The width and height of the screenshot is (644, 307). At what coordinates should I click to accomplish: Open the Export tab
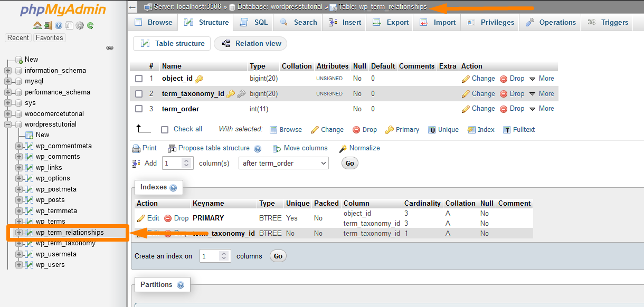(x=391, y=22)
